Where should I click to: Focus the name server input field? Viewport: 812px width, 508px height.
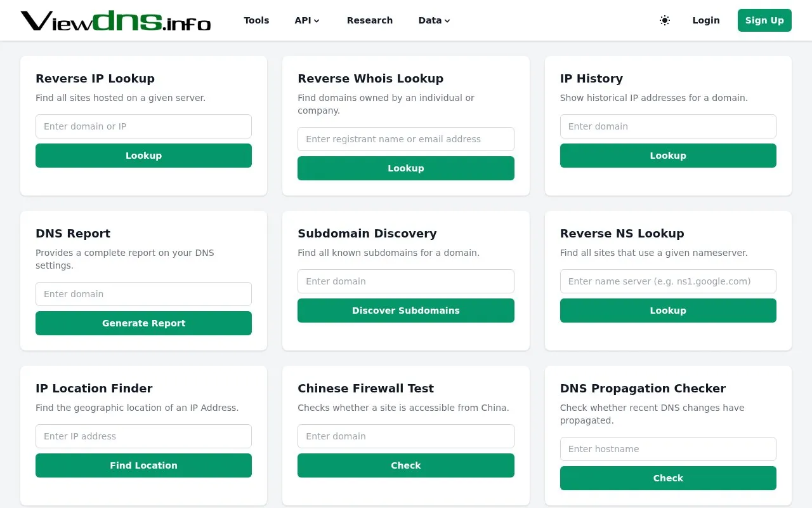668,281
